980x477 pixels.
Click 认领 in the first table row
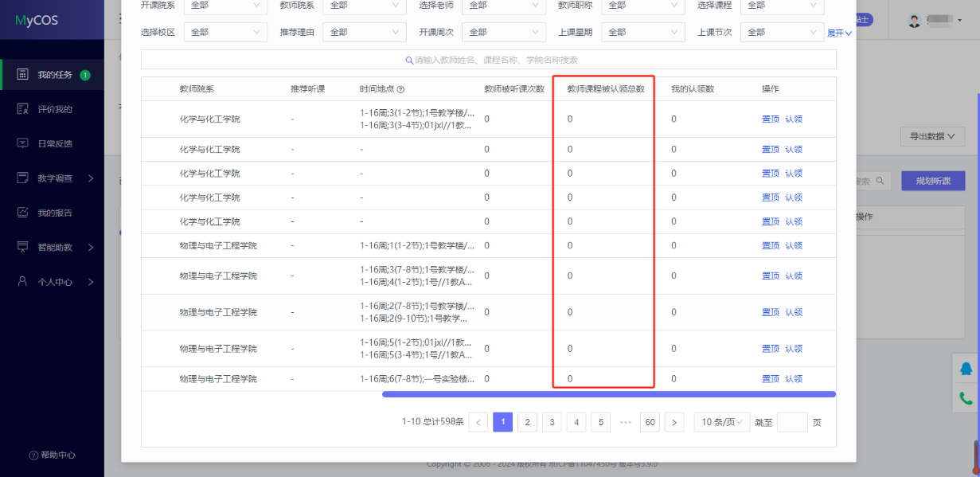click(794, 119)
